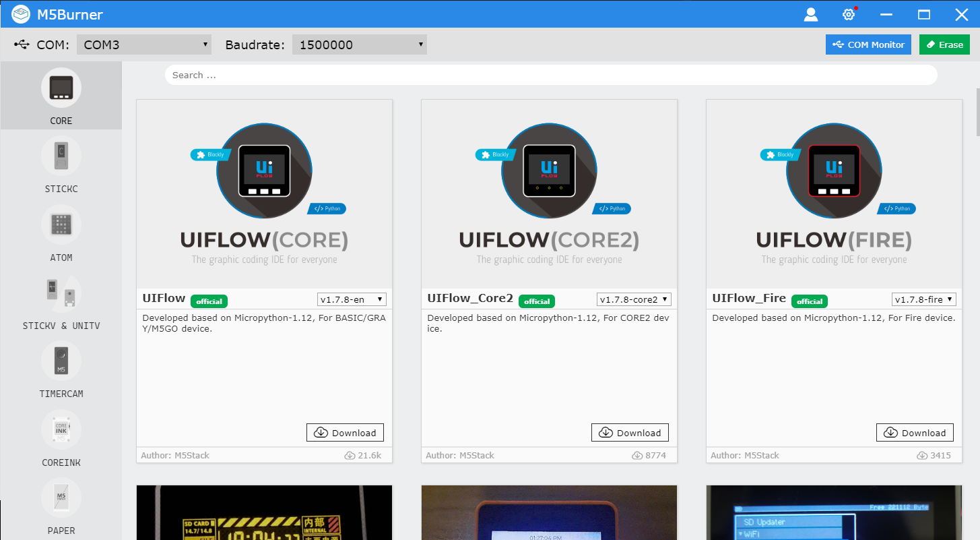
Task: Download the UIFlow_Core2 firmware
Action: [630, 433]
